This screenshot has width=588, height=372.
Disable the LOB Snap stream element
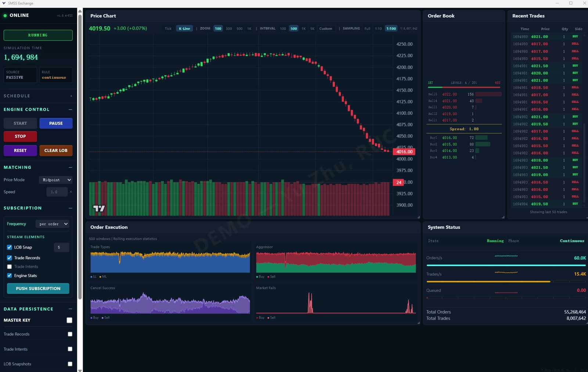10,247
